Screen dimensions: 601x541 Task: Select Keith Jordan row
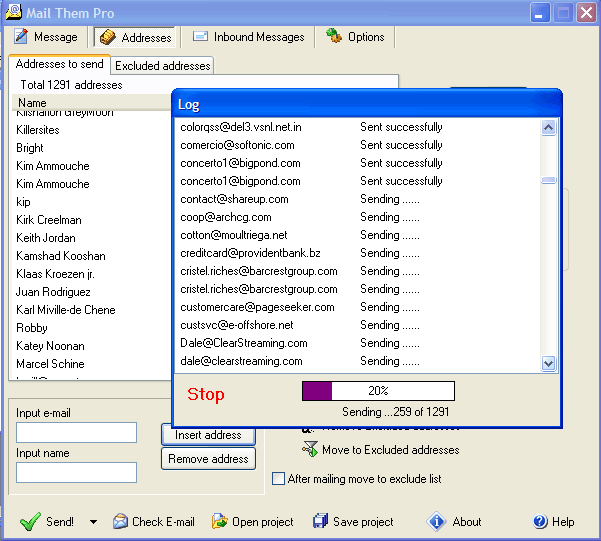click(x=46, y=238)
